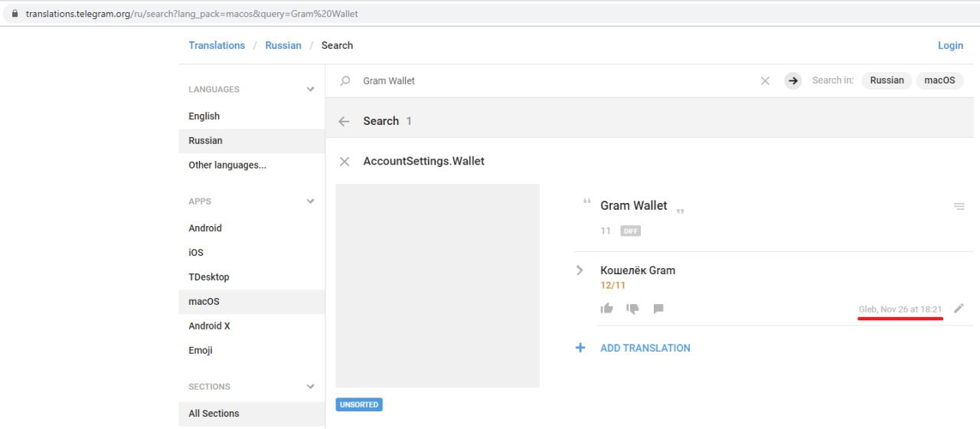Clear the Gram Wallet search query
This screenshot has height=429, width=980.
tap(765, 80)
